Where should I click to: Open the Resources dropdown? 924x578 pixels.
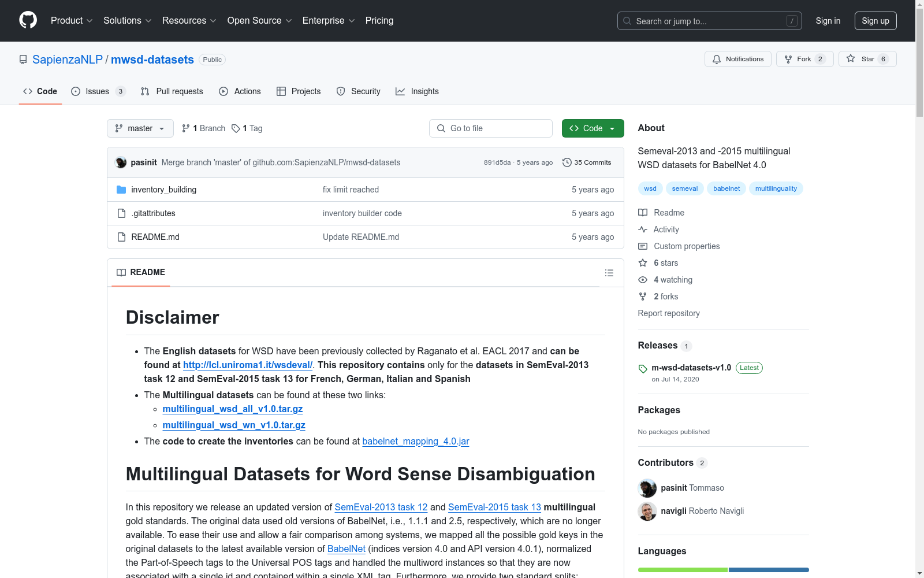189,21
